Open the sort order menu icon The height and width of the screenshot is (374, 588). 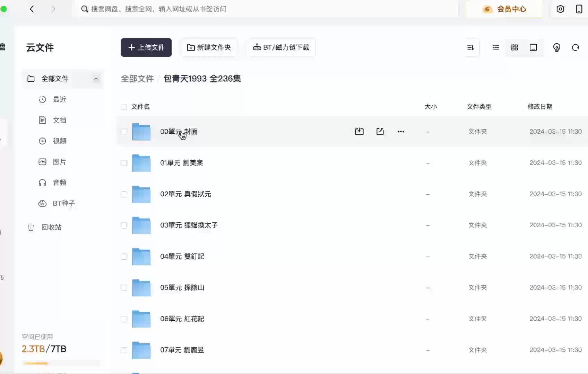[470, 47]
